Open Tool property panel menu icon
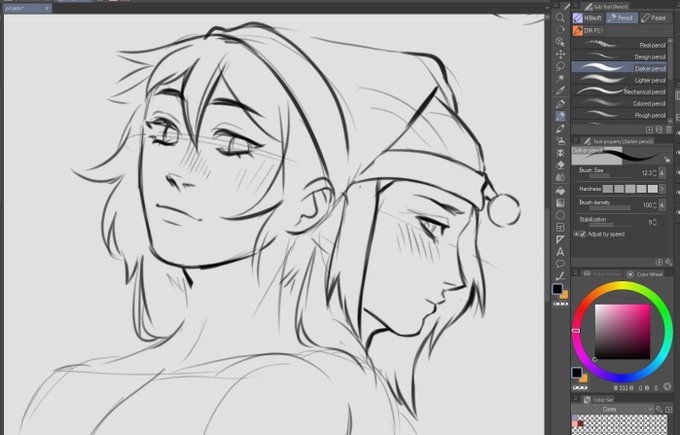 click(x=576, y=141)
